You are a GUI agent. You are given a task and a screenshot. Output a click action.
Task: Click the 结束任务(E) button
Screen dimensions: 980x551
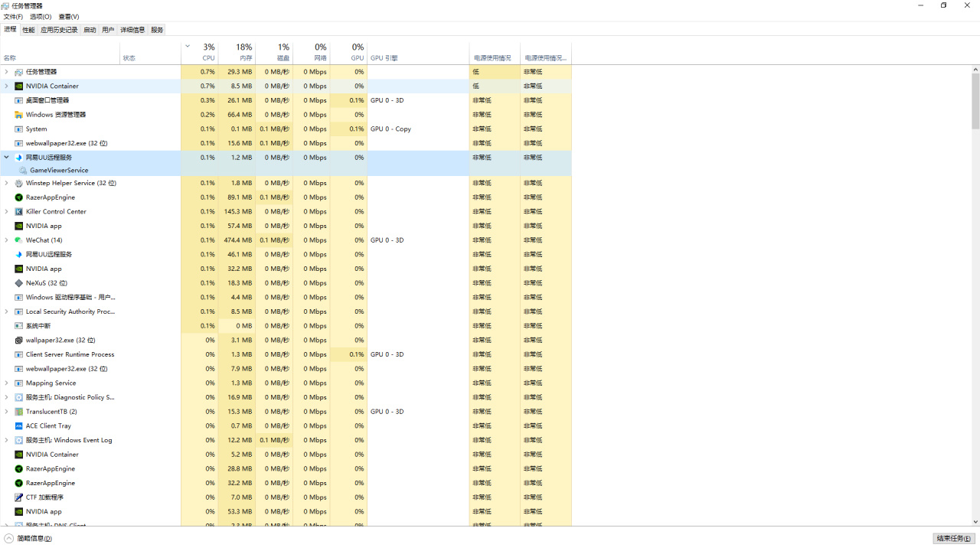[954, 539]
